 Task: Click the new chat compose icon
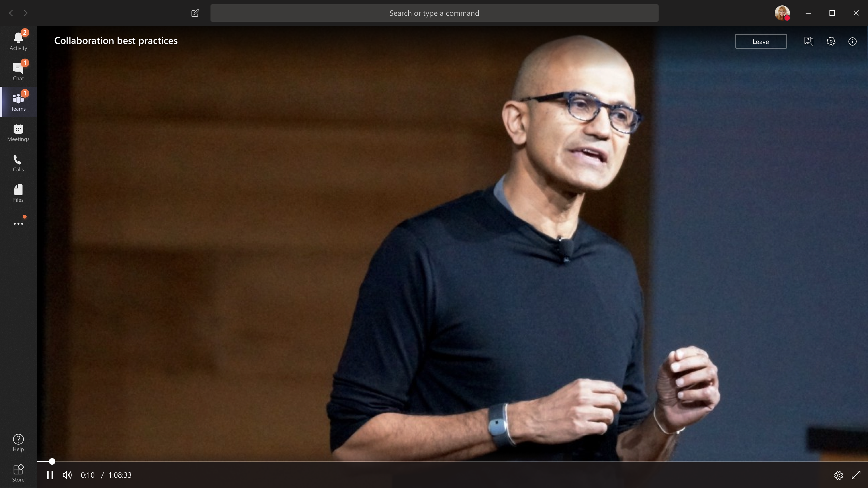(x=195, y=12)
